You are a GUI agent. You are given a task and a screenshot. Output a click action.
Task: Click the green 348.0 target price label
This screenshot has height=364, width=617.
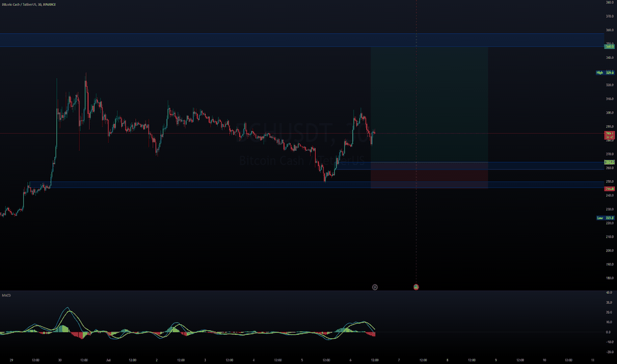tap(610, 46)
